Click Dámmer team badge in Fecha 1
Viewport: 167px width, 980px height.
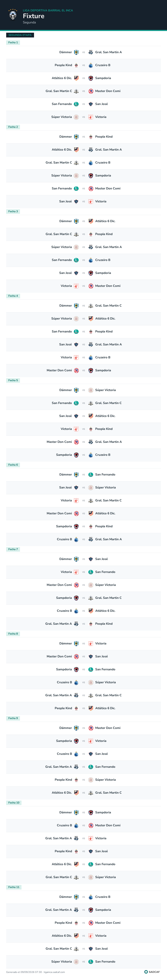(76, 52)
